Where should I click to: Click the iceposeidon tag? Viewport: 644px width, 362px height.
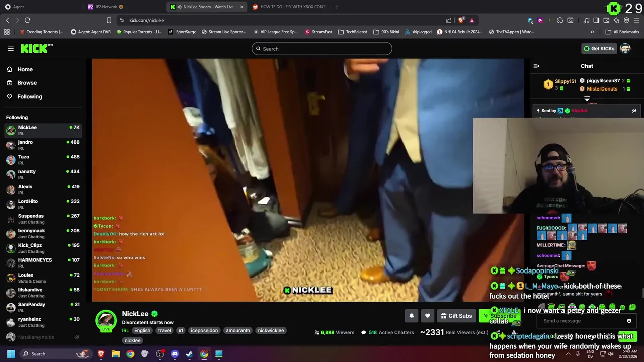tap(204, 330)
